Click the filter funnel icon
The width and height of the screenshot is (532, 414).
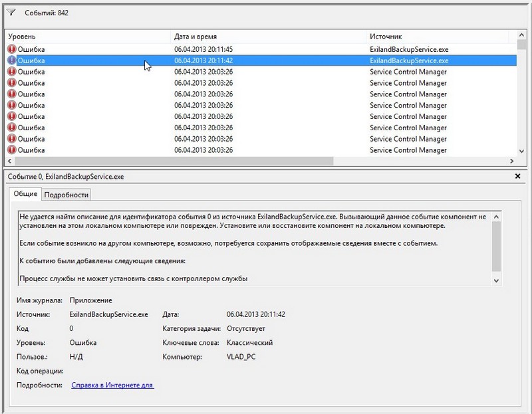[11, 13]
